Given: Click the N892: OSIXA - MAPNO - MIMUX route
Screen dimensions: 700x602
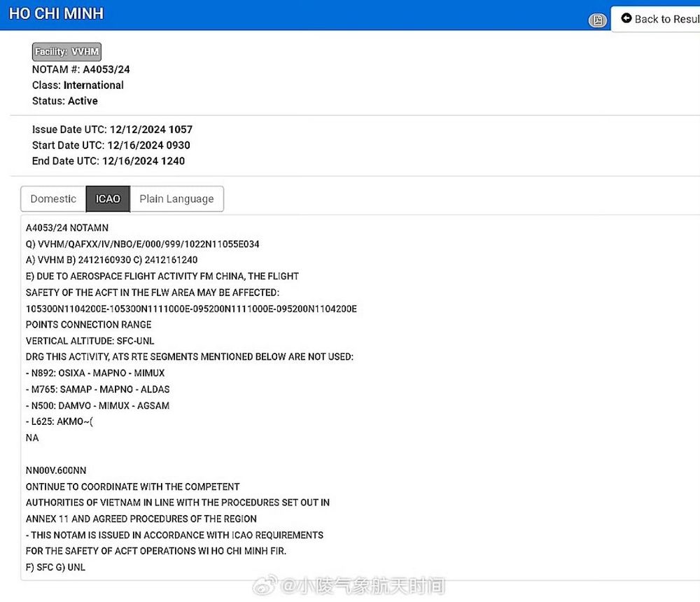Looking at the screenshot, I should coord(95,373).
